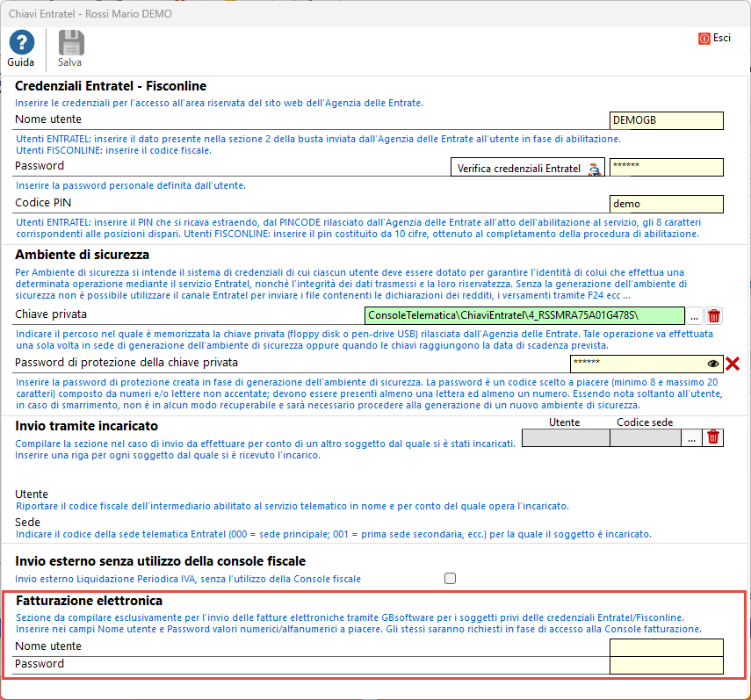Click the Codice sede column header
The width and height of the screenshot is (751, 700).
pyautogui.click(x=645, y=422)
